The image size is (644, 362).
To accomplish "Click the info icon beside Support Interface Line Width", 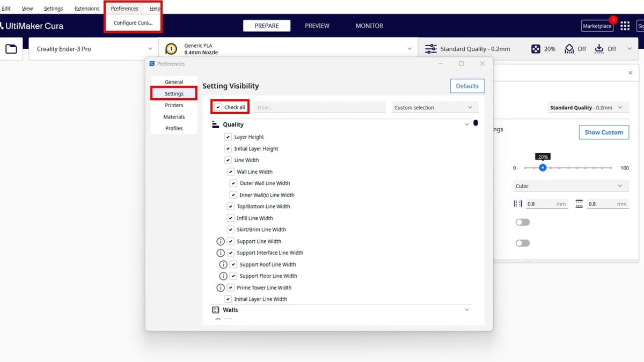I will [x=220, y=253].
